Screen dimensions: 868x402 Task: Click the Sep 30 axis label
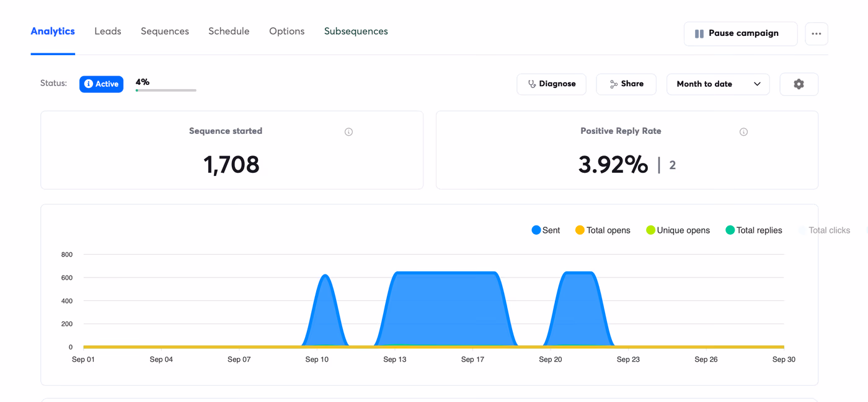784,359
